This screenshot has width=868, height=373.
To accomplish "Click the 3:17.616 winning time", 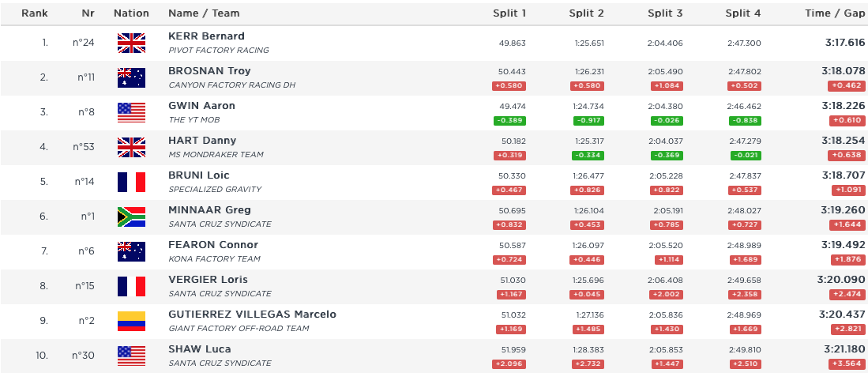I will point(844,43).
